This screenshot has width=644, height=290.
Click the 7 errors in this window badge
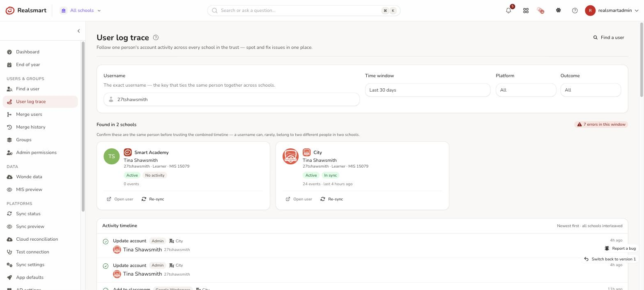pos(601,124)
